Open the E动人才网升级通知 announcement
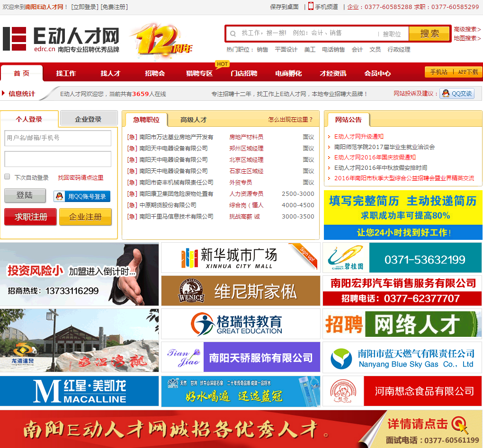 pos(359,137)
